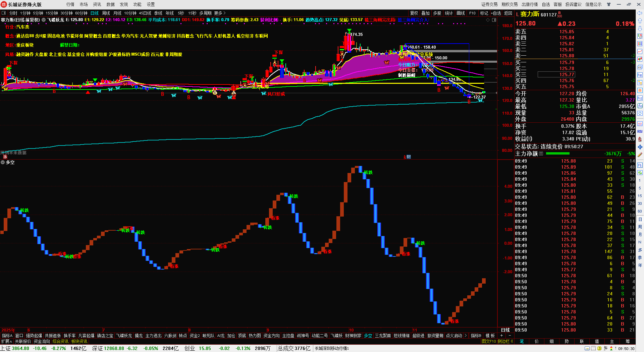644x352 pixels.
Task: Open the 模板 template selector
Action: 490,336
